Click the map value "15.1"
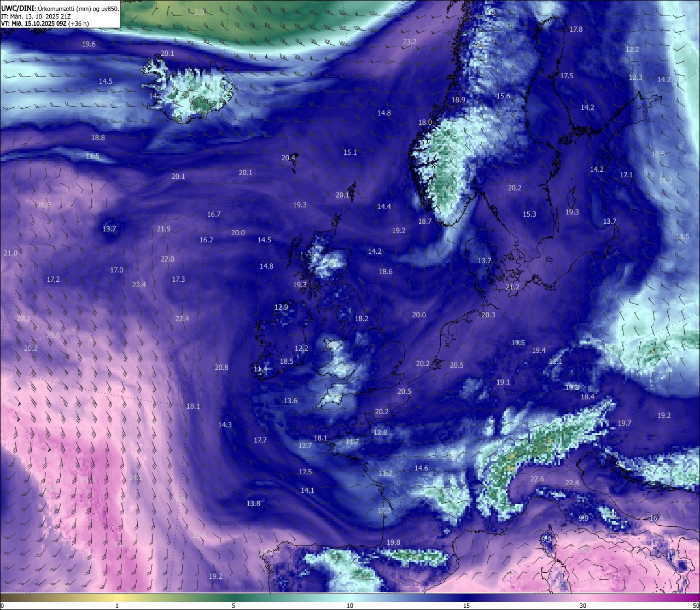Image resolution: width=700 pixels, height=610 pixels. pos(350,153)
